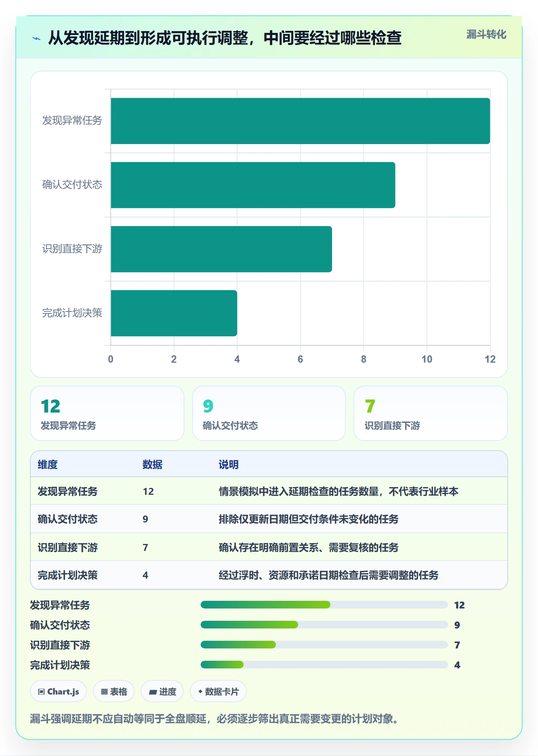Select the 发现异常任务 table row label
Image resolution: width=538 pixels, height=756 pixels.
[x=68, y=491]
